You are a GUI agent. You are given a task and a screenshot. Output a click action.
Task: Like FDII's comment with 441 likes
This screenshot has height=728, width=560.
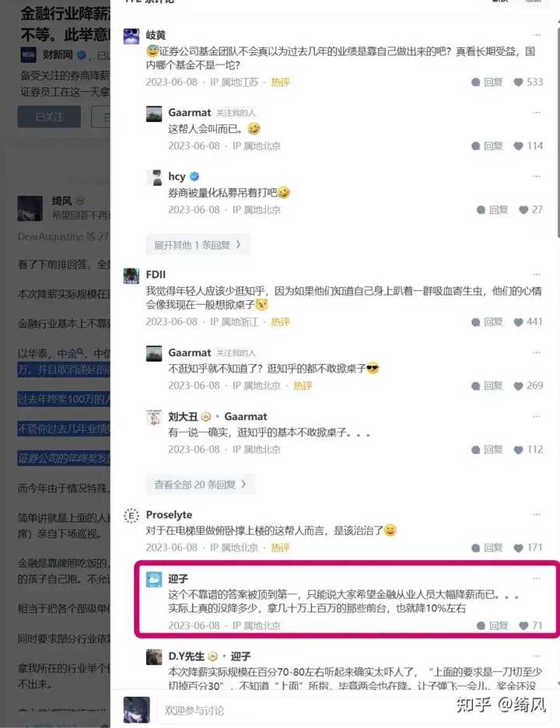pyautogui.click(x=528, y=322)
